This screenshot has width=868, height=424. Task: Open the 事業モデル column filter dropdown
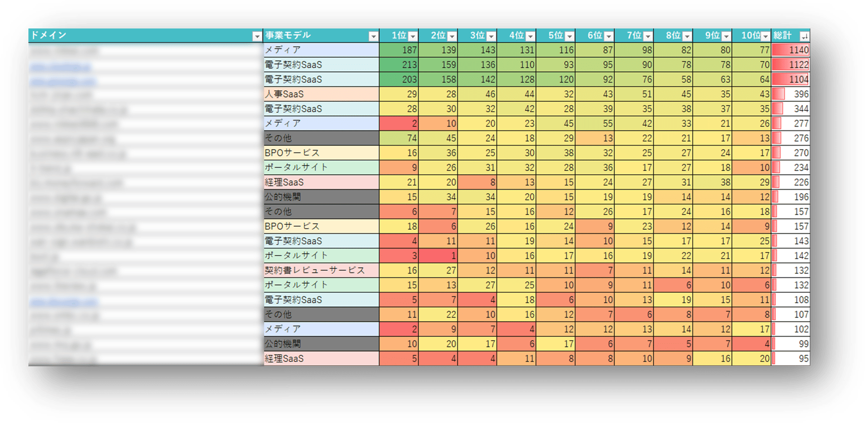[x=373, y=36]
